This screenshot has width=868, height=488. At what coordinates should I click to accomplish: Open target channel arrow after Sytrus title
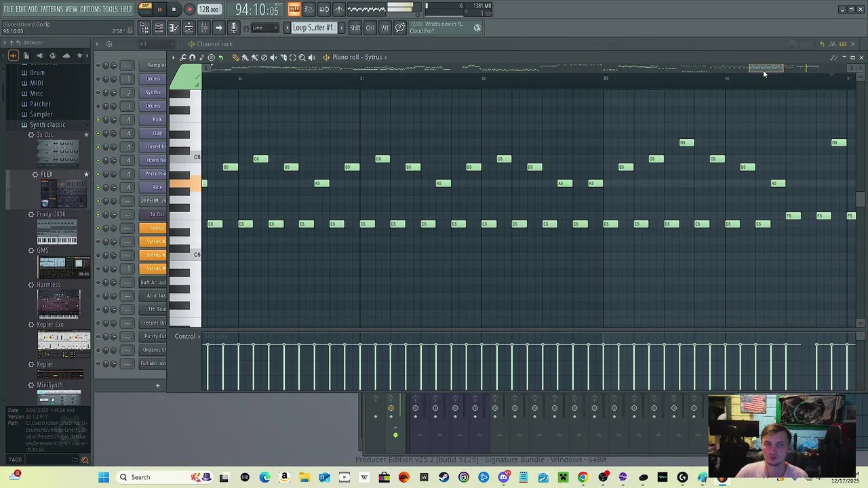point(387,58)
